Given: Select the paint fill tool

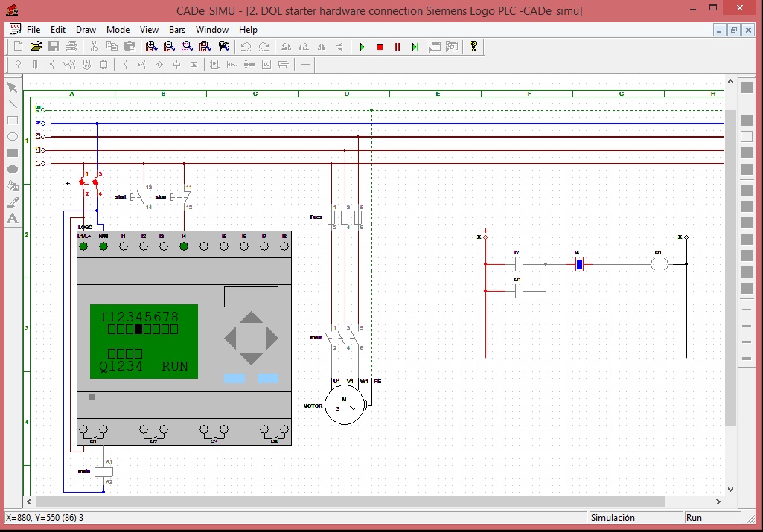Looking at the screenshot, I should (12, 185).
